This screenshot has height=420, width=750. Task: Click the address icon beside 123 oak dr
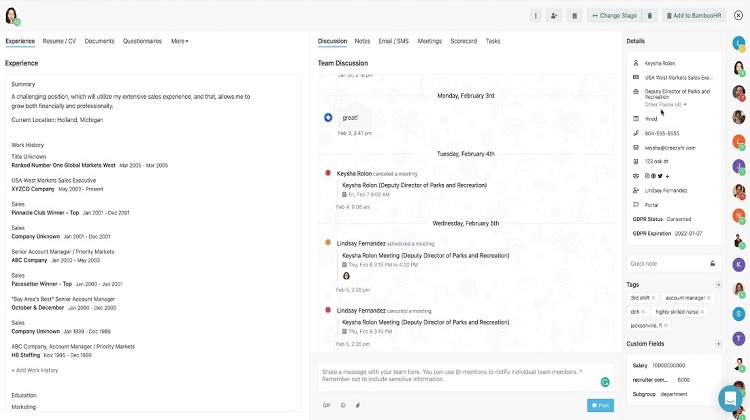point(636,162)
